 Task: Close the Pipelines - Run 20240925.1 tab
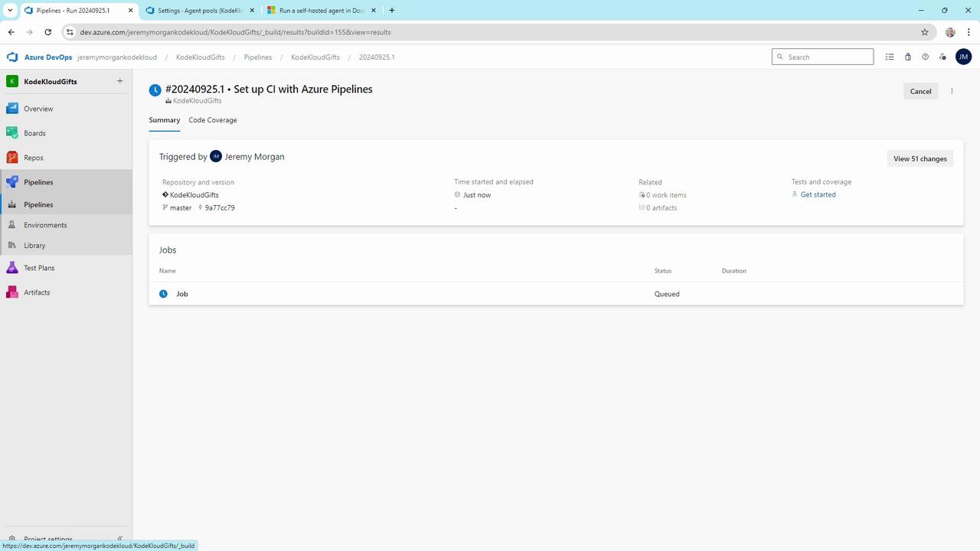point(129,11)
